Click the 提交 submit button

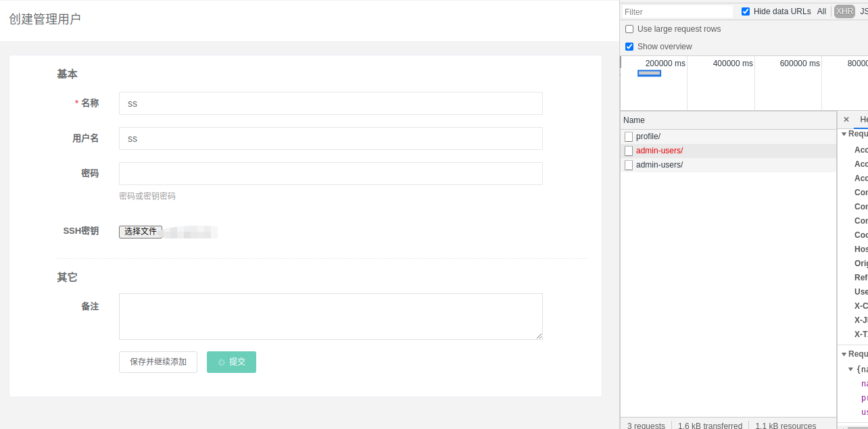pyautogui.click(x=231, y=361)
